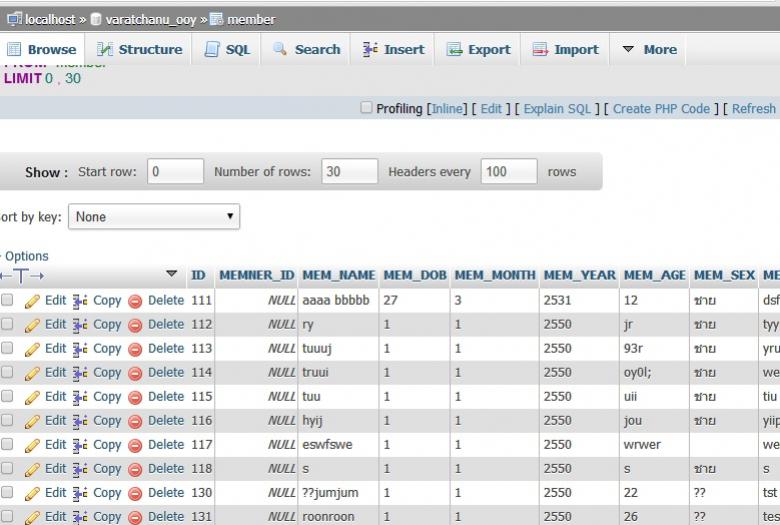Click the full texts toggle arrows icon
Image resolution: width=780 pixels, height=525 pixels.
[22, 275]
